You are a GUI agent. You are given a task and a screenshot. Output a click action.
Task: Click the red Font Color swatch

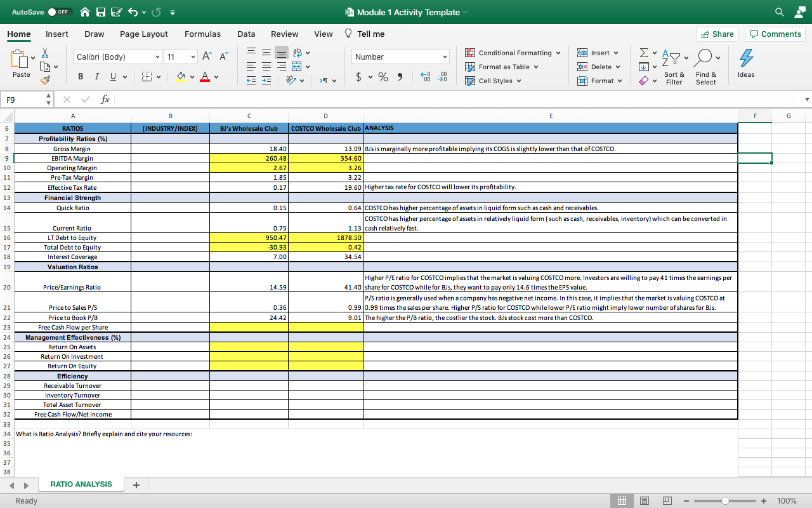205,77
